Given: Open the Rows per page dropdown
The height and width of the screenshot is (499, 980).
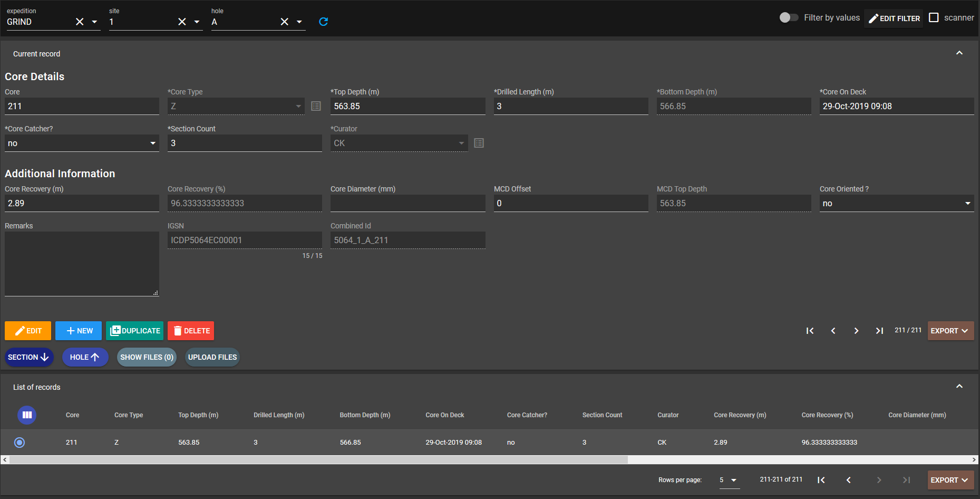Looking at the screenshot, I should [x=729, y=480].
